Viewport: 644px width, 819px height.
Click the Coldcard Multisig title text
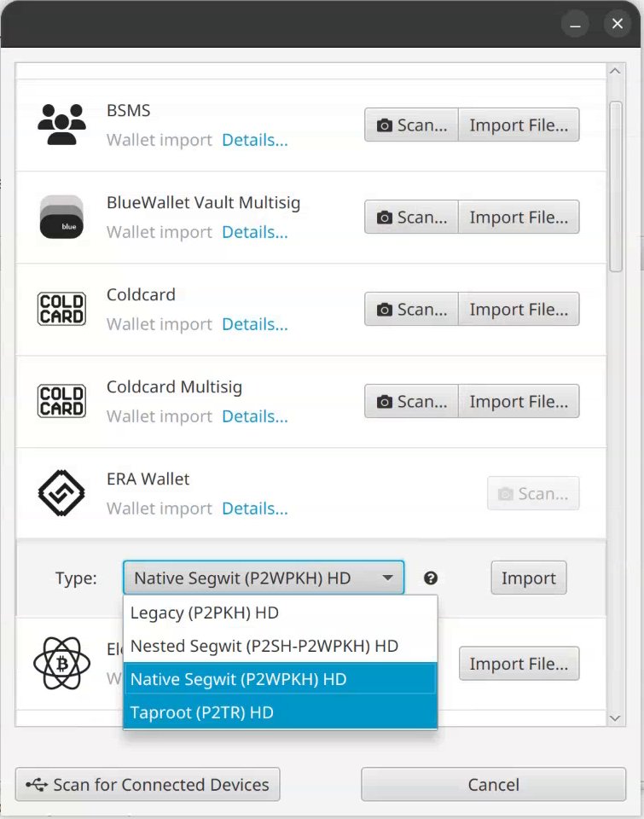click(175, 387)
